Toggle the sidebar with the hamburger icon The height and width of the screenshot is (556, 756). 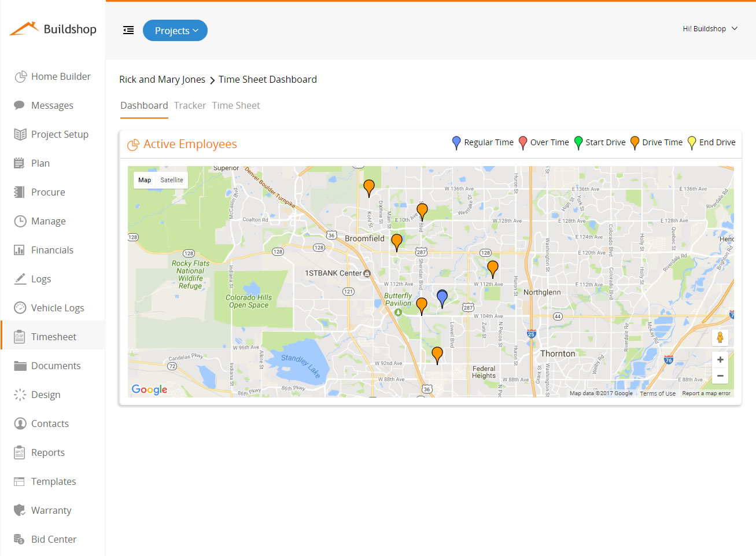[x=128, y=31]
